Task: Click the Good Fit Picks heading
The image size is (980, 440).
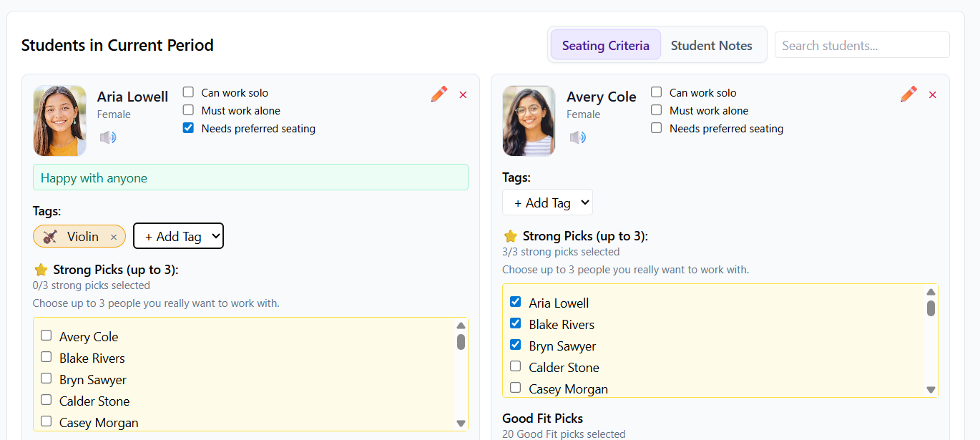Action: (542, 418)
